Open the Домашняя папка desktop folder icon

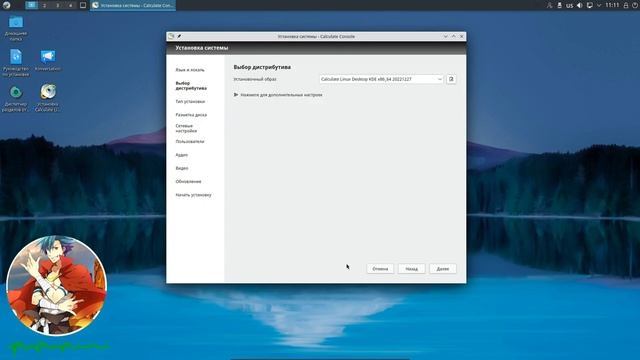[16, 28]
